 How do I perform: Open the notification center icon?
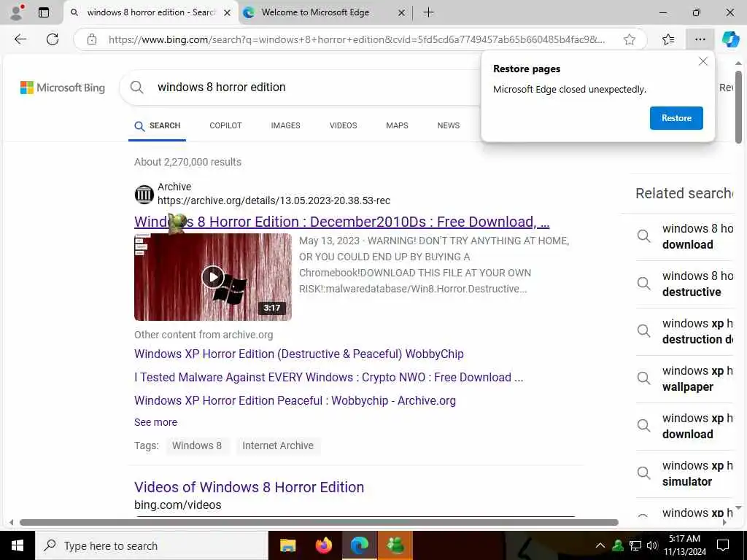[x=723, y=545]
